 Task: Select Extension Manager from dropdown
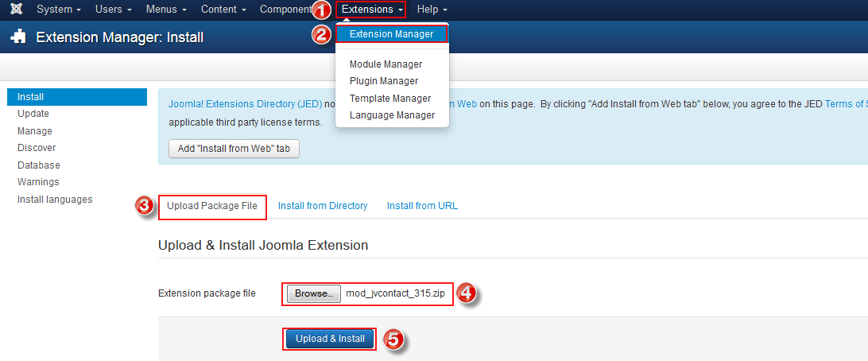pyautogui.click(x=391, y=33)
